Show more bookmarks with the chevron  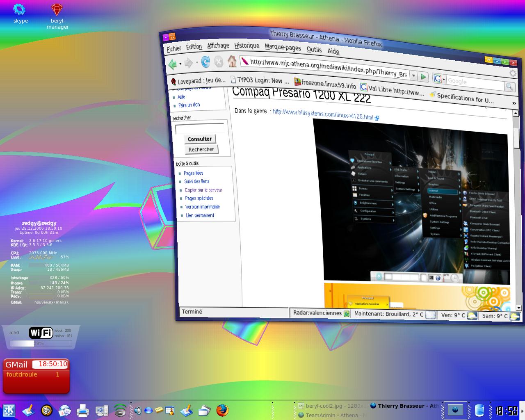pos(514,103)
